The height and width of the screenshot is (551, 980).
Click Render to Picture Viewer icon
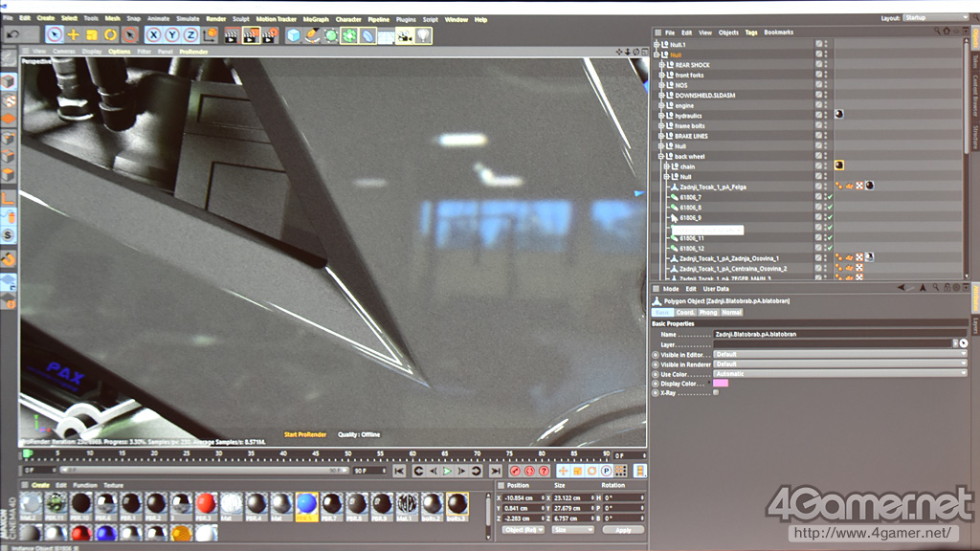coord(251,35)
